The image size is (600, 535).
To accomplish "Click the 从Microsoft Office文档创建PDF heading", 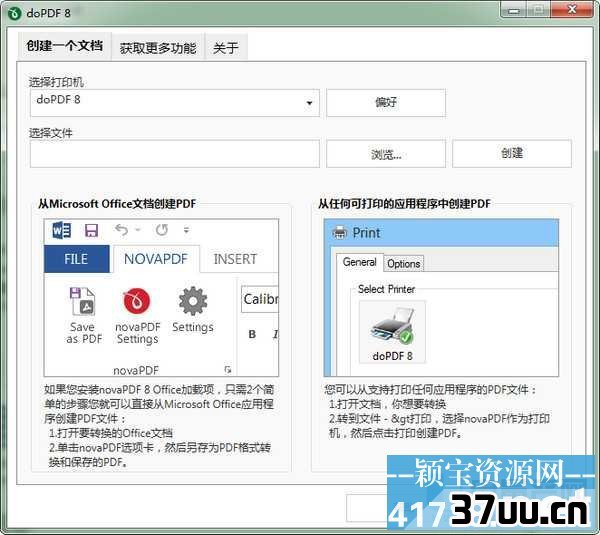I will [117, 204].
